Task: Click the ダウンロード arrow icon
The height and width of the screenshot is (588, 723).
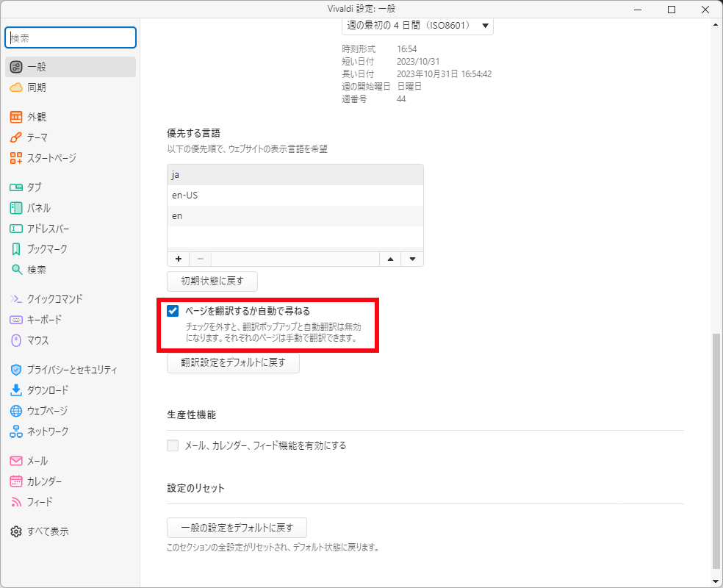Action: [16, 390]
